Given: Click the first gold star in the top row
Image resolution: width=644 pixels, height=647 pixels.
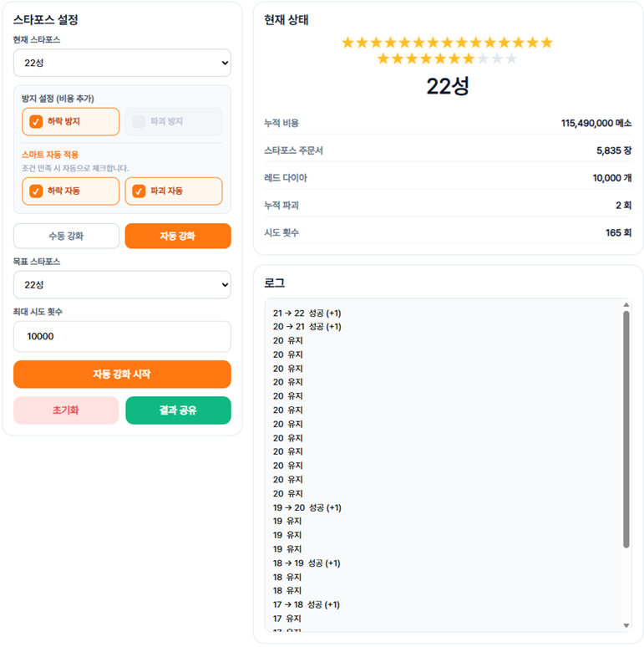Looking at the screenshot, I should pos(348,43).
